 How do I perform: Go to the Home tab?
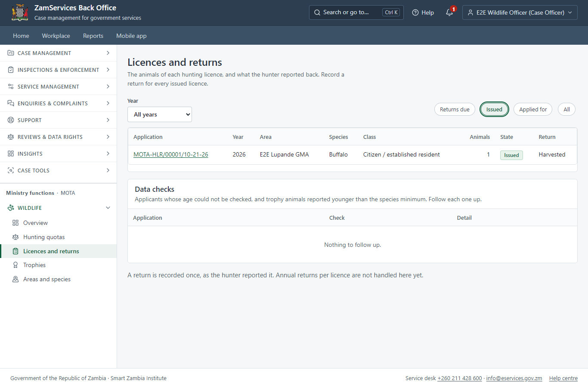coord(21,36)
